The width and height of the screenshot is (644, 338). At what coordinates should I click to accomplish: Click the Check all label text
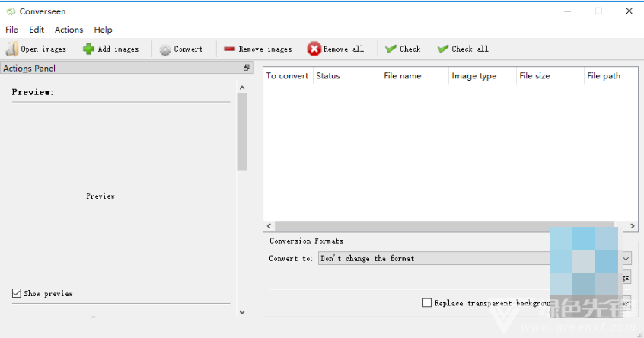click(470, 49)
